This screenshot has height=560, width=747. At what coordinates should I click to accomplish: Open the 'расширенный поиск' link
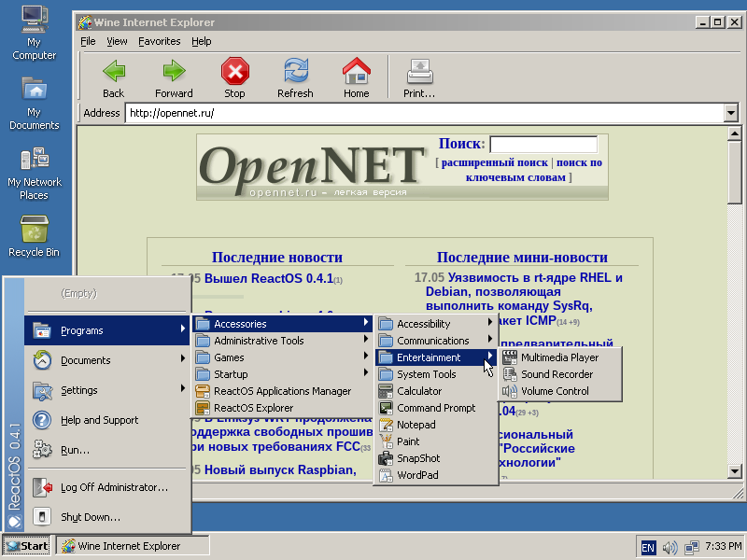coord(494,162)
